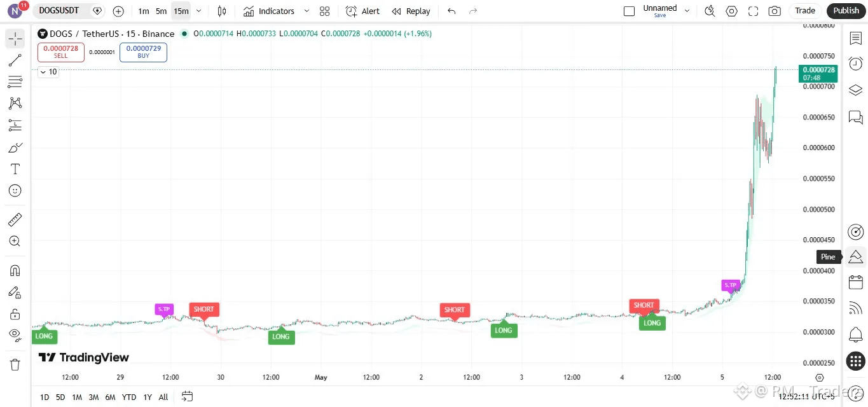Screen dimensions: 868x407
Task: Open the watchlist panel
Action: pos(855,39)
